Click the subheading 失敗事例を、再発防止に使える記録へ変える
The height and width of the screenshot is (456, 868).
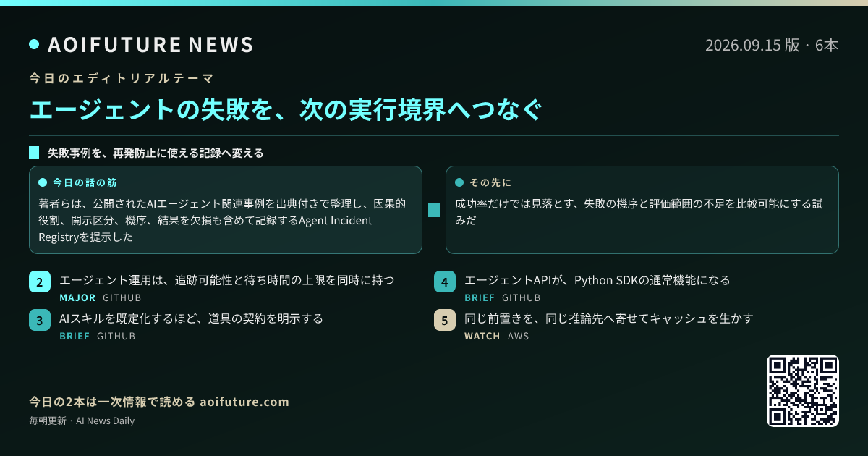156,153
